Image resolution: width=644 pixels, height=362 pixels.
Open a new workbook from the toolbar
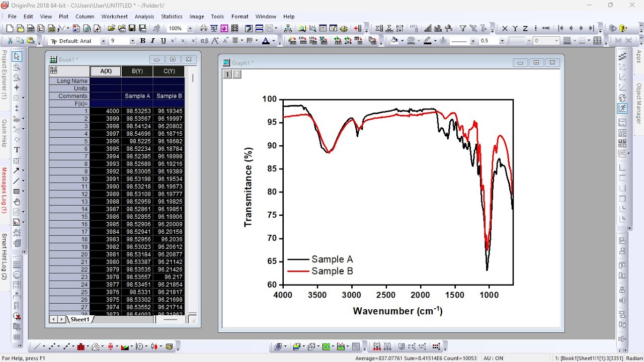tap(31, 29)
